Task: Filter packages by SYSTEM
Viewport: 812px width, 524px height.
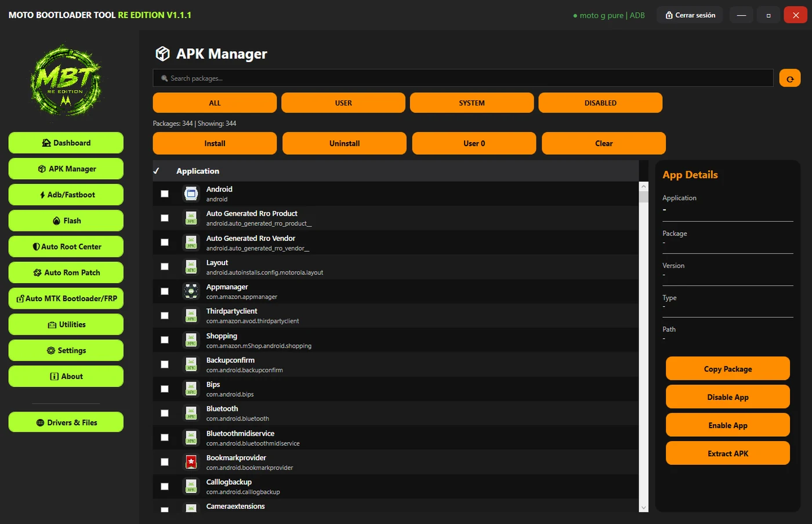Action: click(x=472, y=103)
